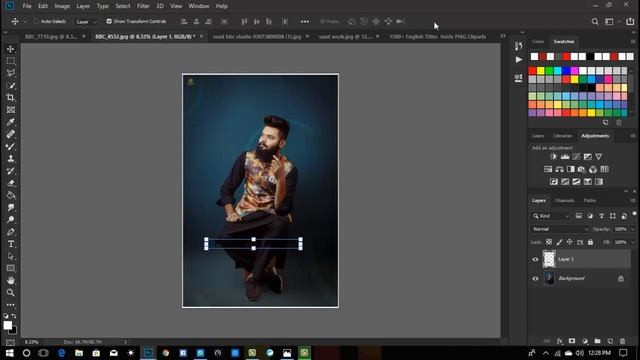The width and height of the screenshot is (640, 360).
Task: Select the Move tool in the toolbox
Action: (x=11, y=49)
